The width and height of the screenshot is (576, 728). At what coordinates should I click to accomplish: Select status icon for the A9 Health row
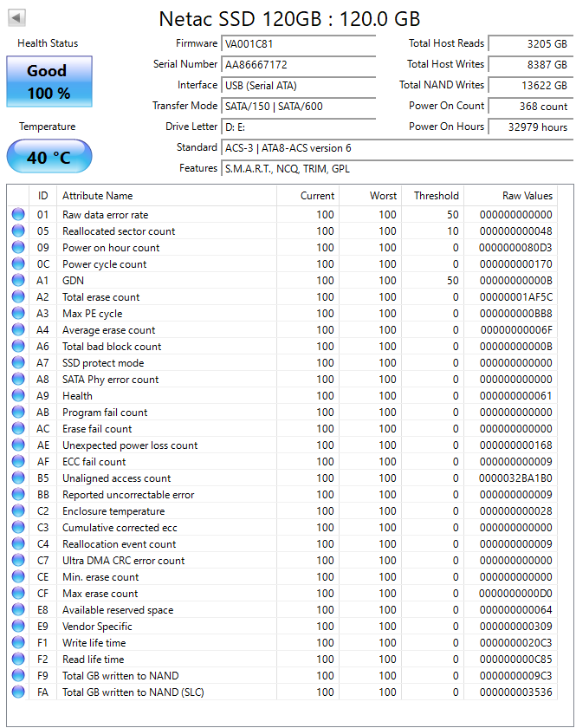pos(18,395)
